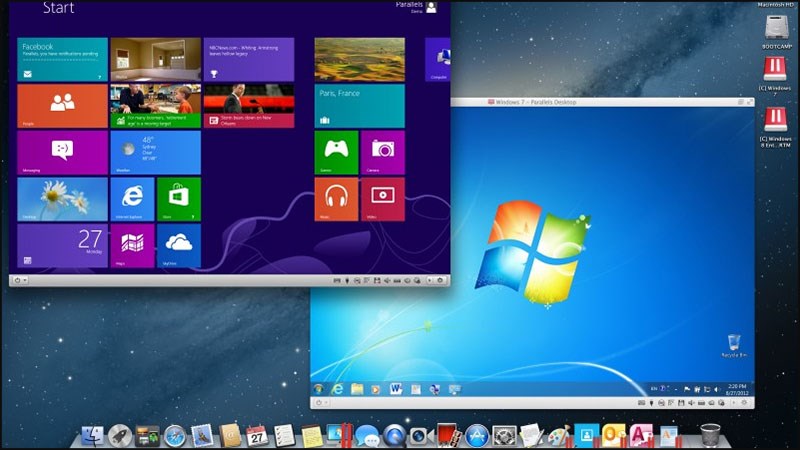Open power dropdown in Windows 8 VM status bar
800x450 pixels.
20,280
